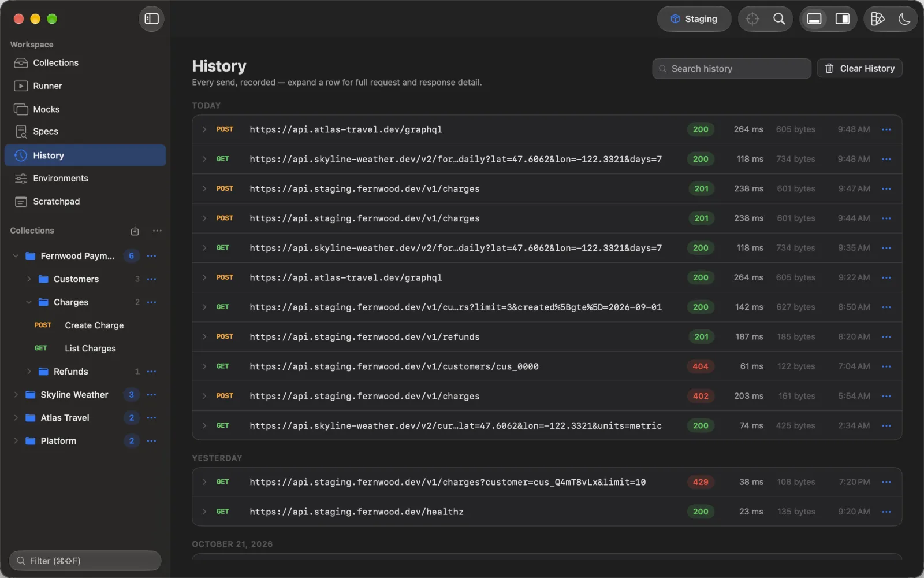This screenshot has height=578, width=924.
Task: Go to Mocks in the sidebar
Action: (x=85, y=109)
